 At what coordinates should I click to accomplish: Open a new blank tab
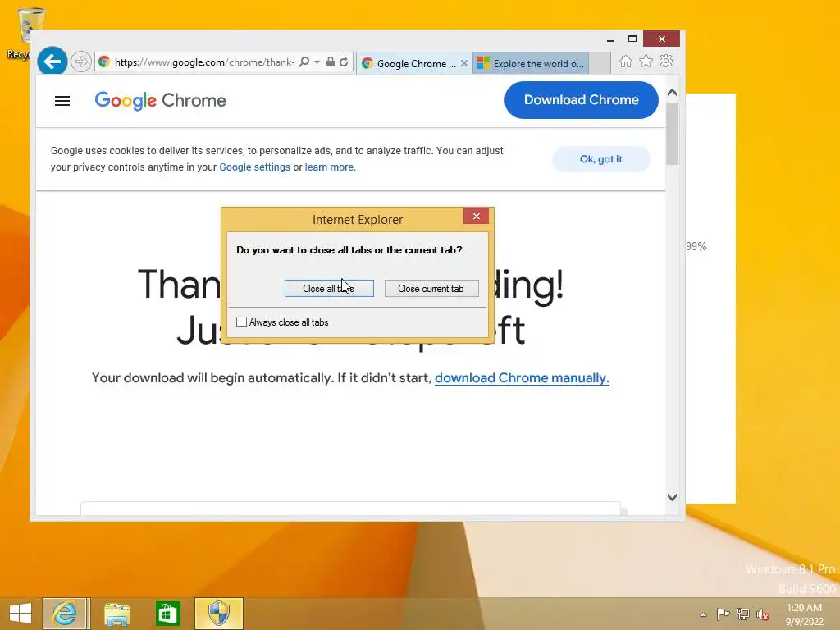click(x=600, y=63)
